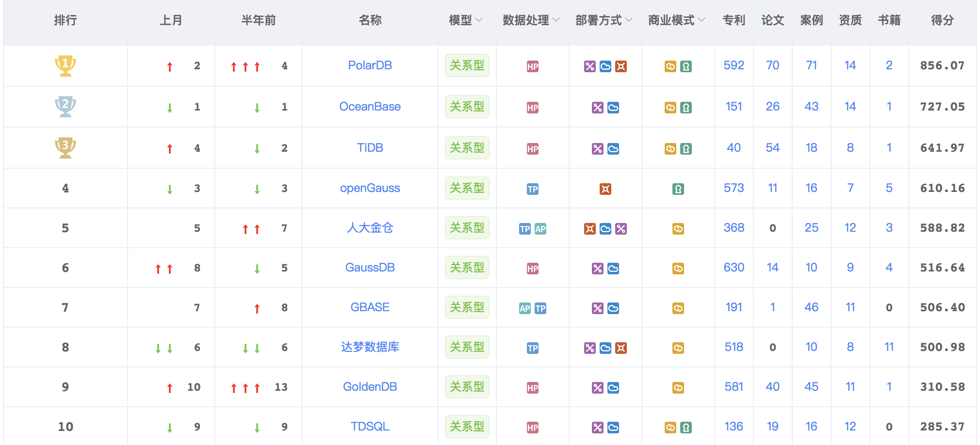Viewport: 980px width, 445px height.
Task: Click the blue cloud deployment icon for OceanBase
Action: click(613, 108)
